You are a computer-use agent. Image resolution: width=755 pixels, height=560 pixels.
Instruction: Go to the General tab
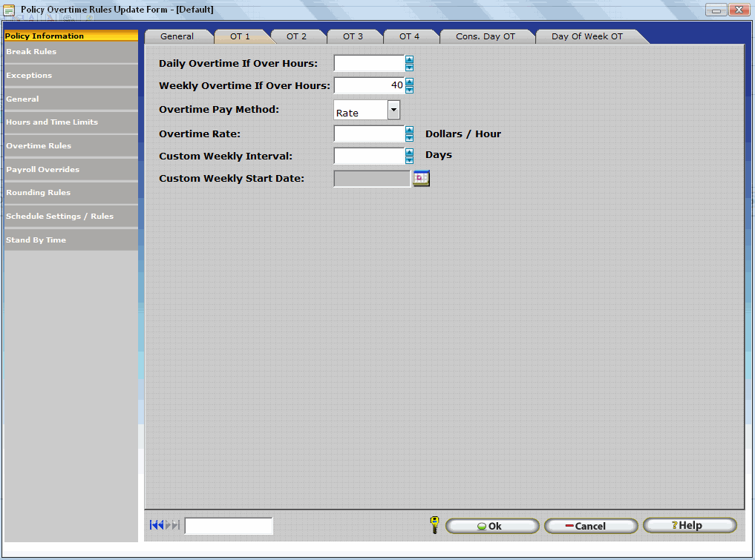pos(177,36)
